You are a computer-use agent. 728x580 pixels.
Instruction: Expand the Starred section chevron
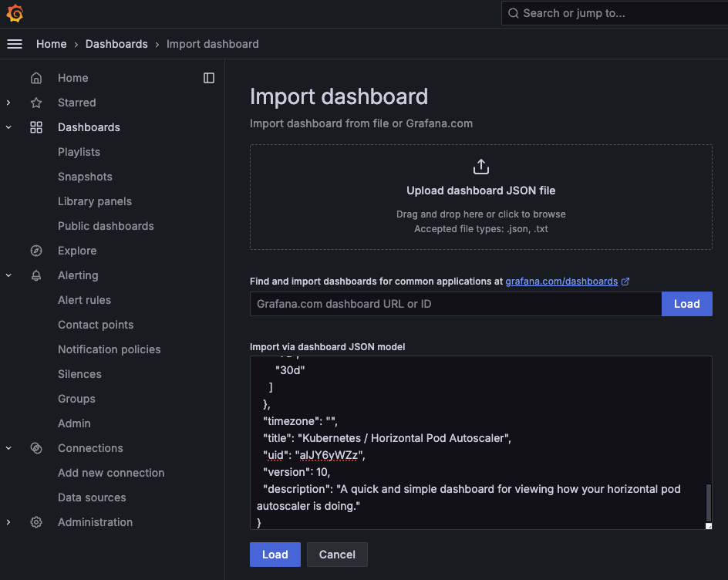pyautogui.click(x=8, y=103)
